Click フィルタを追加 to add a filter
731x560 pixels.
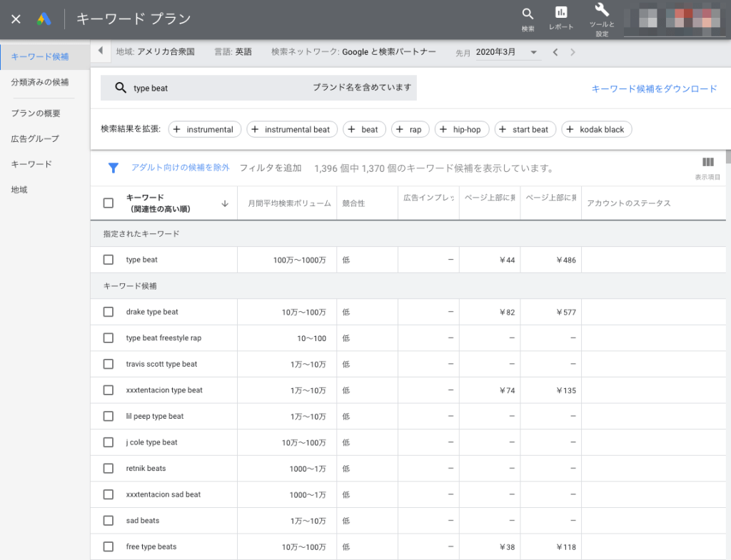[270, 168]
